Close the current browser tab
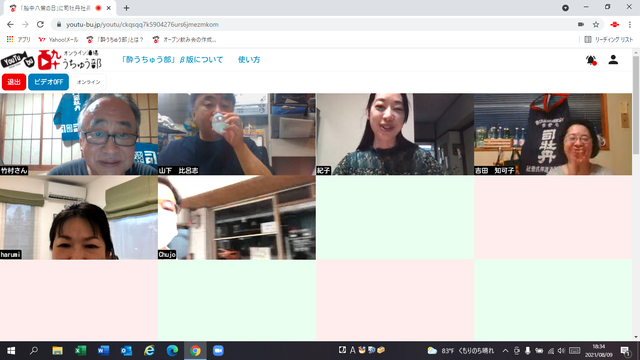The height and width of the screenshot is (360, 640). [109, 8]
